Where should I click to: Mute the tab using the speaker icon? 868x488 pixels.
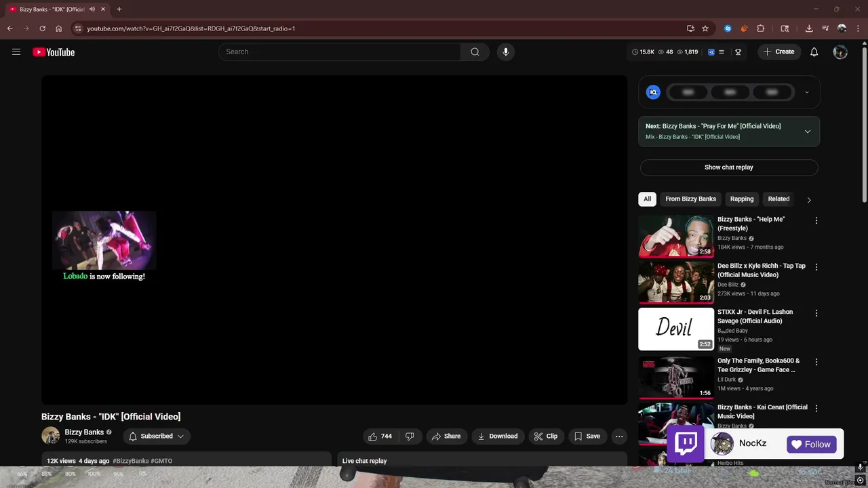point(92,9)
